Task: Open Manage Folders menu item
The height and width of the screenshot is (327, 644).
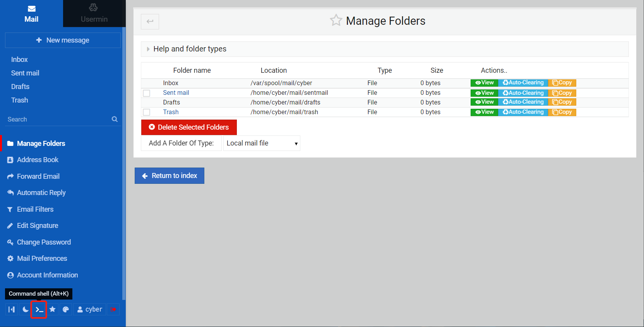Action: click(x=41, y=144)
